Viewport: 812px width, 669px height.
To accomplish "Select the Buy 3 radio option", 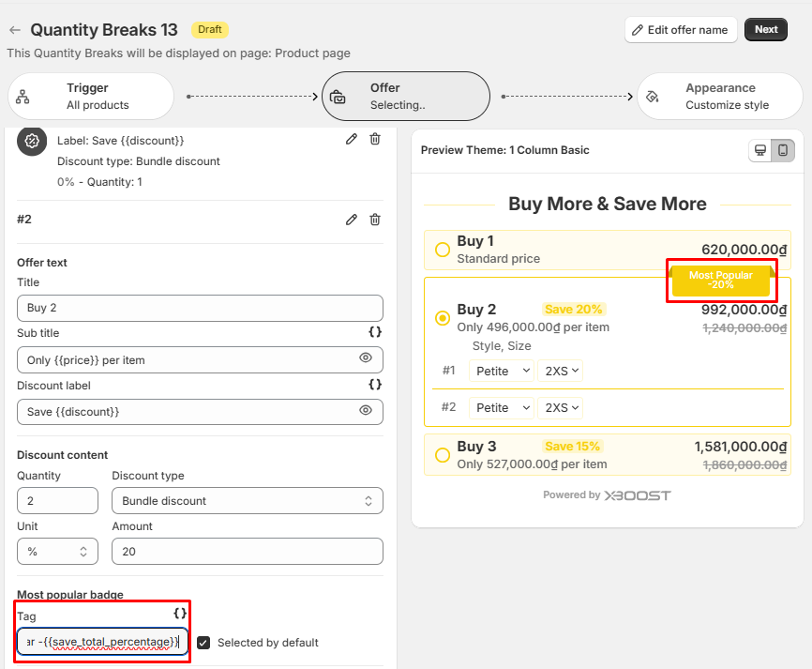I will 443,455.
